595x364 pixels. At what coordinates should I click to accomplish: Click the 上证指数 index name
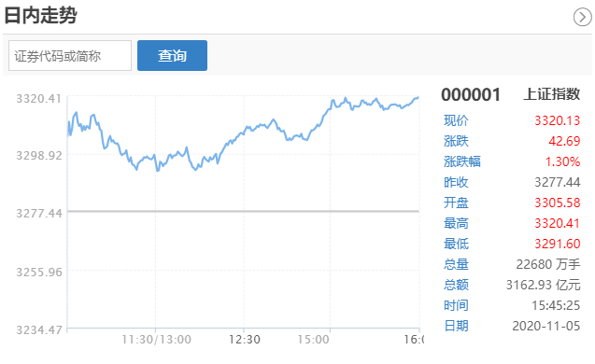[552, 94]
